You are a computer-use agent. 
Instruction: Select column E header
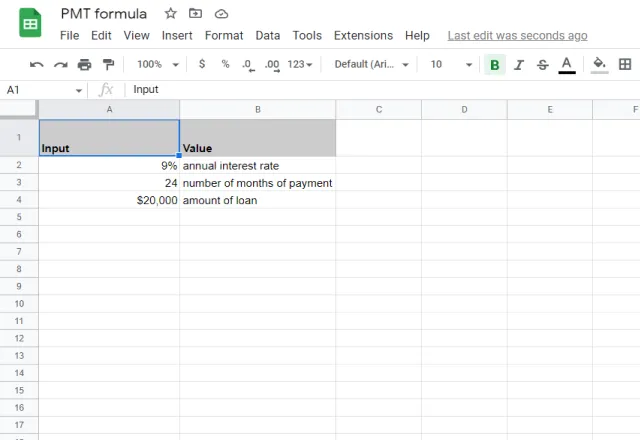550,109
